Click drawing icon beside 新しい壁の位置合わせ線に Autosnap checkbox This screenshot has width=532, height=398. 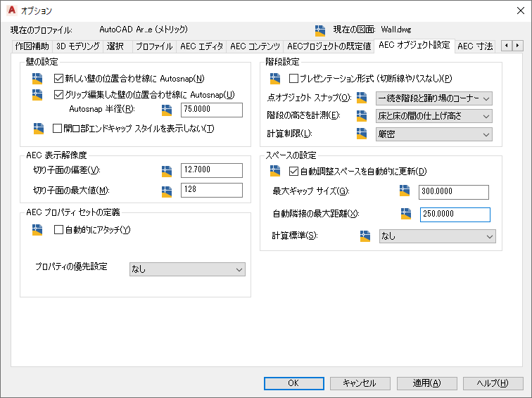coord(37,79)
